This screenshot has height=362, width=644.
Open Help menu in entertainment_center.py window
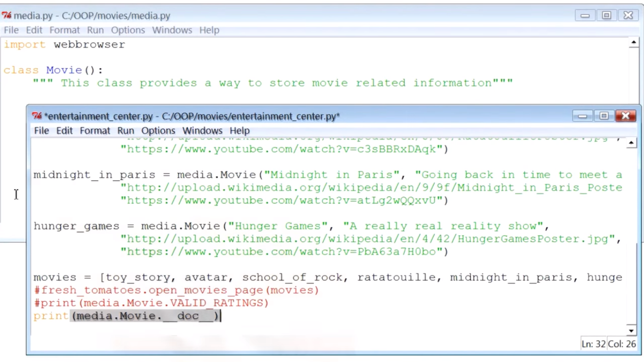point(239,131)
